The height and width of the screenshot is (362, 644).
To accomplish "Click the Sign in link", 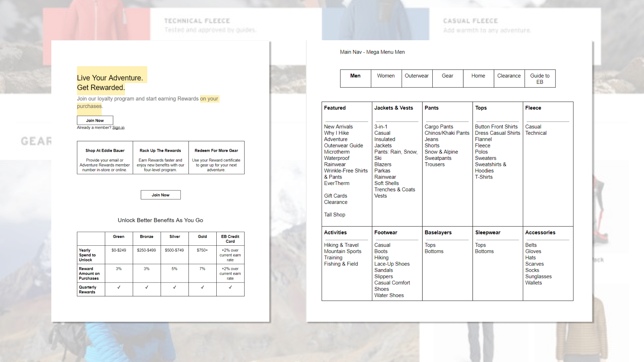I will coord(118,127).
